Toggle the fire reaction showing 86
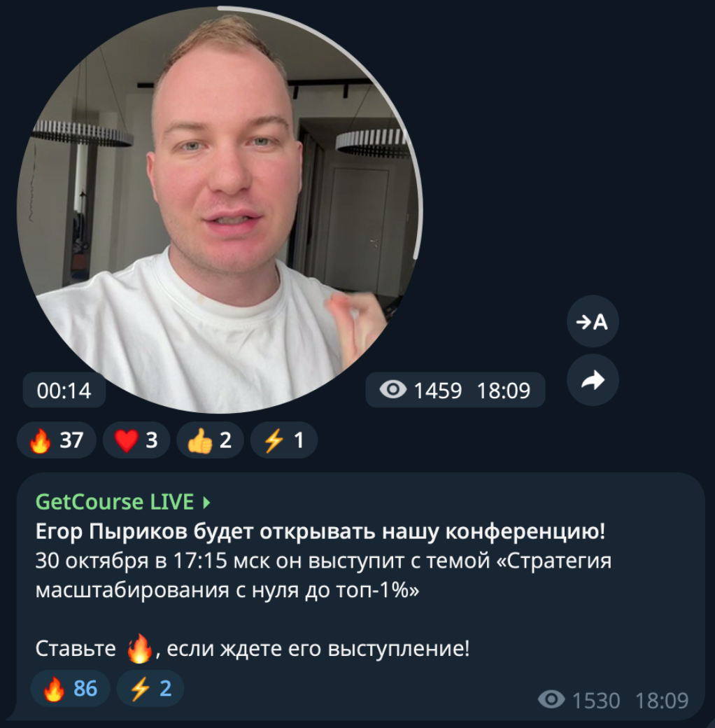 (71, 688)
